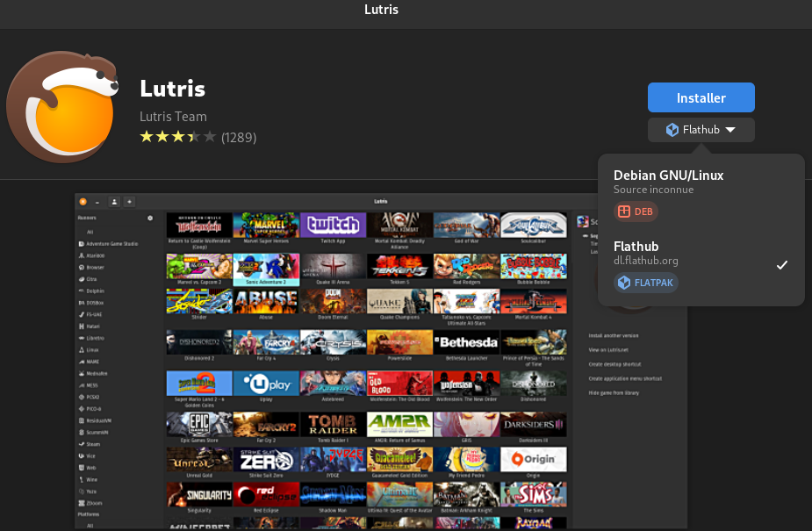Click the Mednafen runner icon in sidebar

82,373
